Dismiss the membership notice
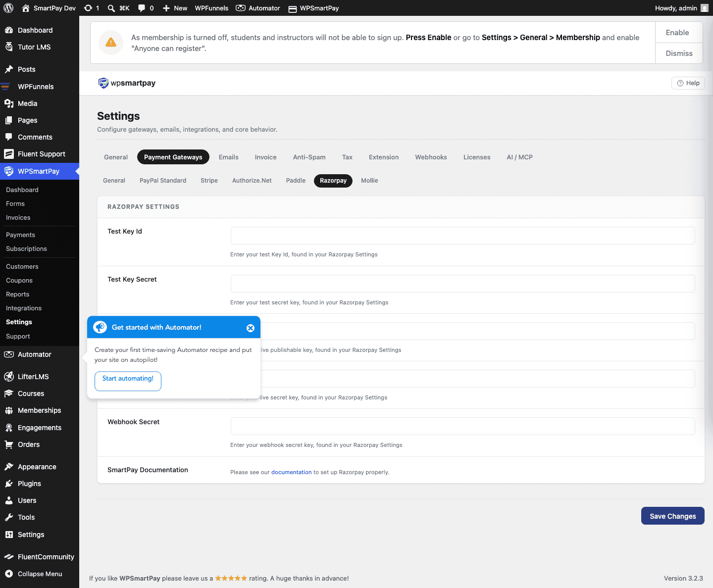Screen dimensions: 713x588 coord(679,53)
